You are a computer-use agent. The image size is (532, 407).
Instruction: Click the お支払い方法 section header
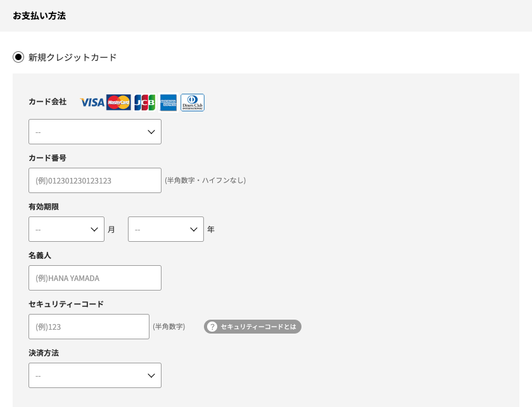[x=39, y=16]
